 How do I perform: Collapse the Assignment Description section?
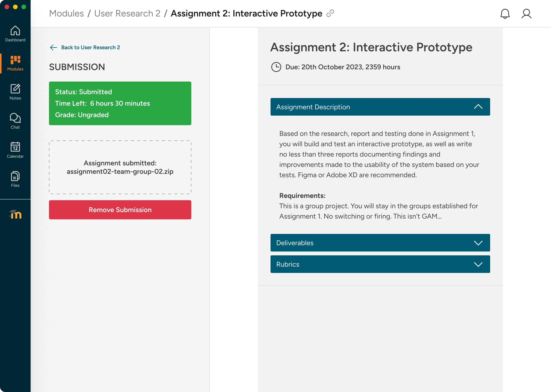click(380, 107)
